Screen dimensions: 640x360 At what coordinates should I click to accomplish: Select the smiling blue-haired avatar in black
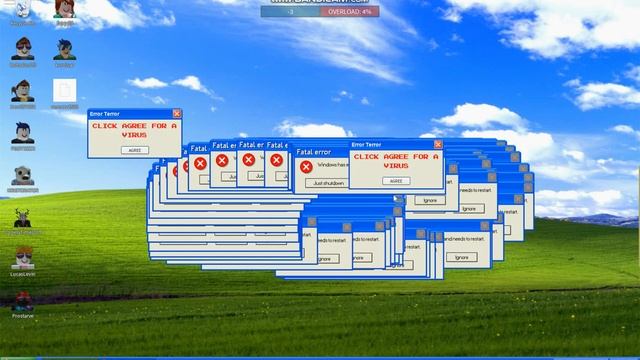point(23,133)
